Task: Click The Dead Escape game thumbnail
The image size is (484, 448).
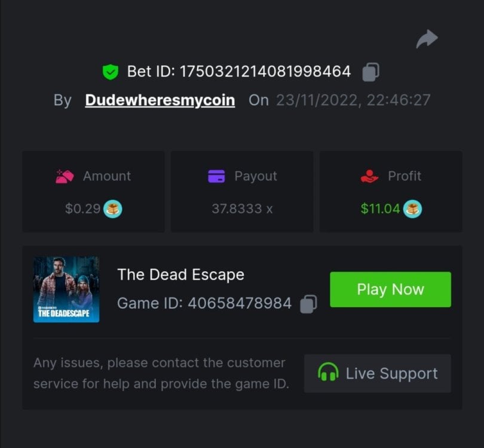Action: click(x=66, y=290)
